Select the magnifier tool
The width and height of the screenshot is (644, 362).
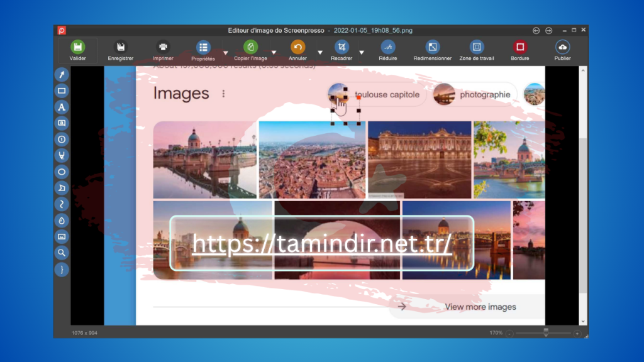(x=62, y=253)
